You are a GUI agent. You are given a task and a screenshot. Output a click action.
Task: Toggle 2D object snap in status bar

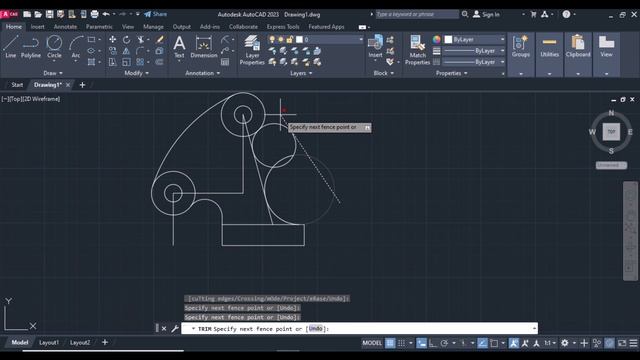pyautogui.click(x=494, y=343)
